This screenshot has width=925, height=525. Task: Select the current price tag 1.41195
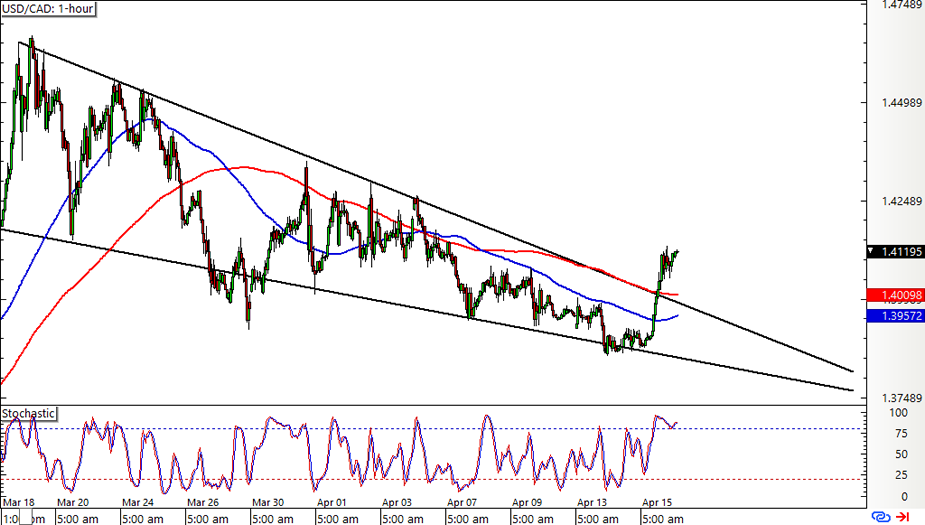click(895, 252)
